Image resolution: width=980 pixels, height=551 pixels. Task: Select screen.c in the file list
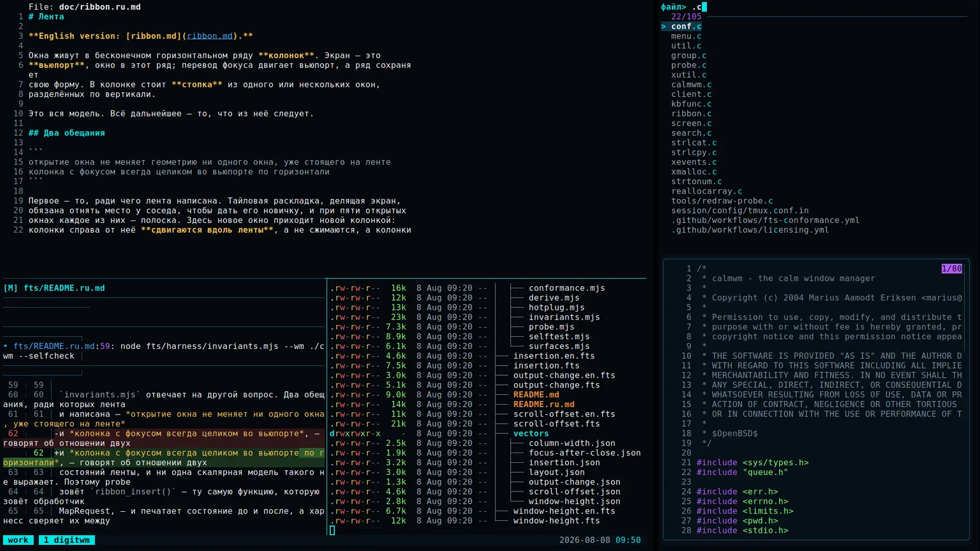click(692, 124)
